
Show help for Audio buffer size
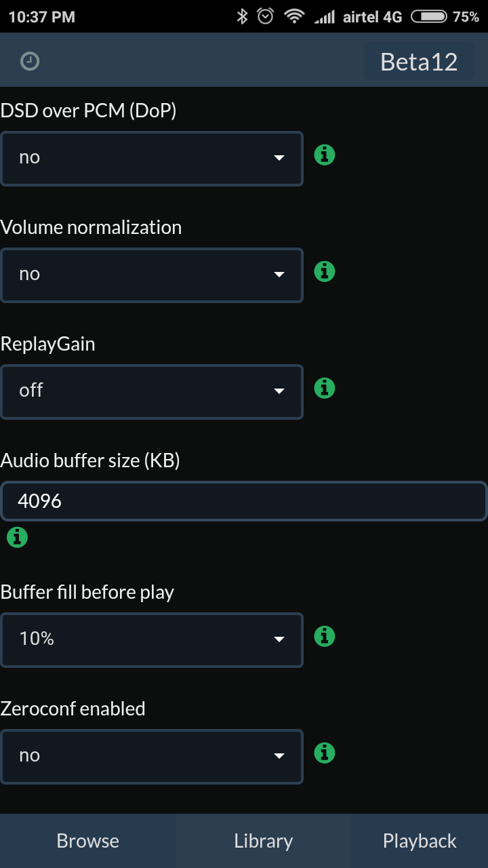point(17,537)
